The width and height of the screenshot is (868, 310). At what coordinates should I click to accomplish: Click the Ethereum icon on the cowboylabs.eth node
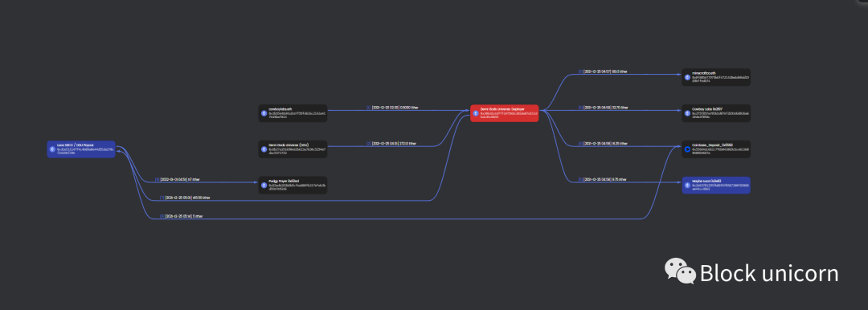pos(264,113)
